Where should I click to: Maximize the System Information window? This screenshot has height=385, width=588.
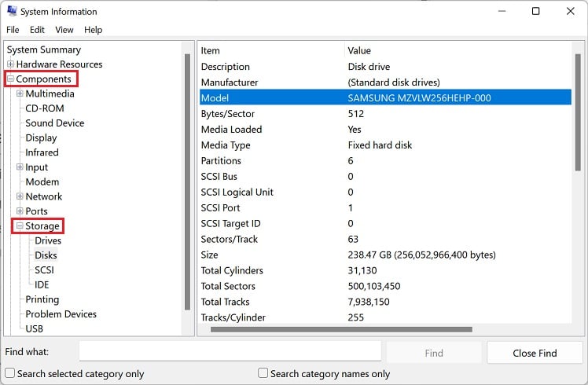pos(535,12)
